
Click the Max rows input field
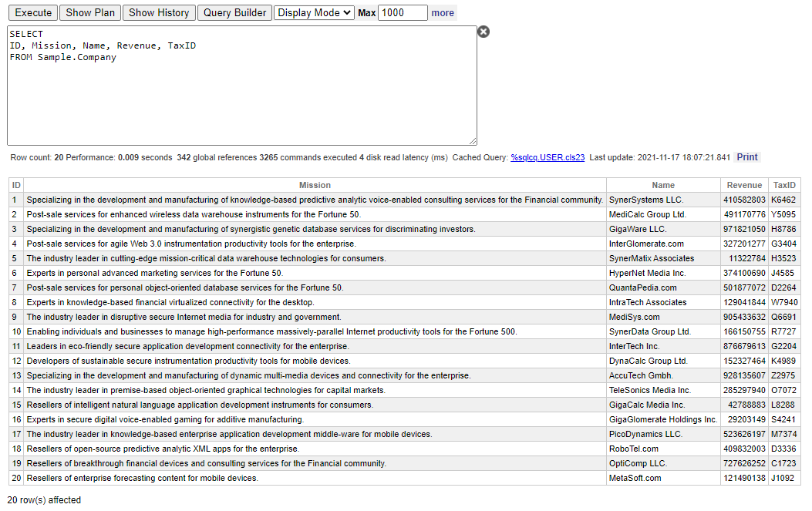click(403, 12)
